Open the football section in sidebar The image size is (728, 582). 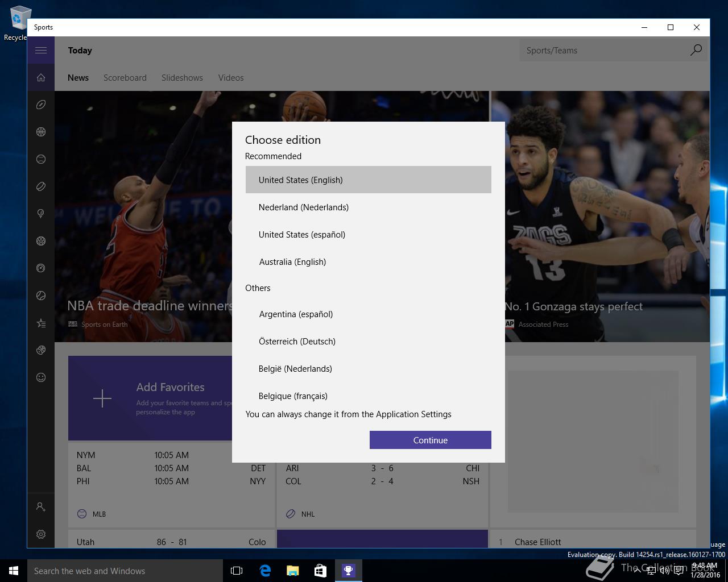pos(41,105)
